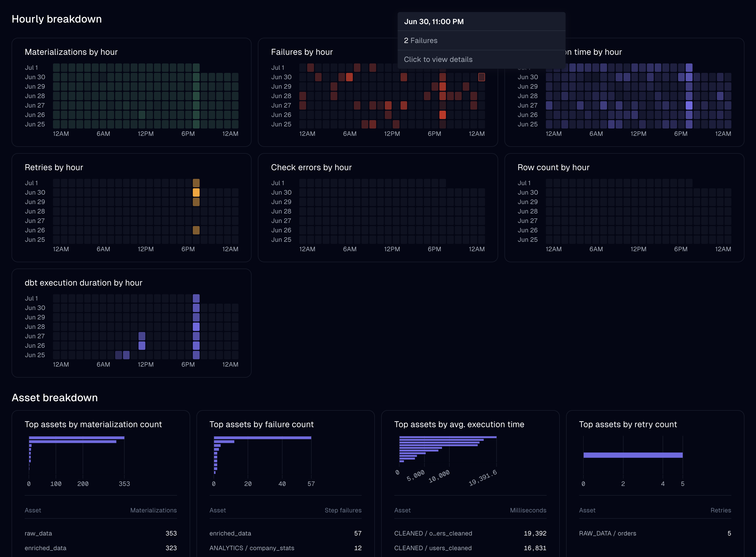Click the Jun 26 orange retry cell
This screenshot has width=756, height=557.
coord(196,230)
